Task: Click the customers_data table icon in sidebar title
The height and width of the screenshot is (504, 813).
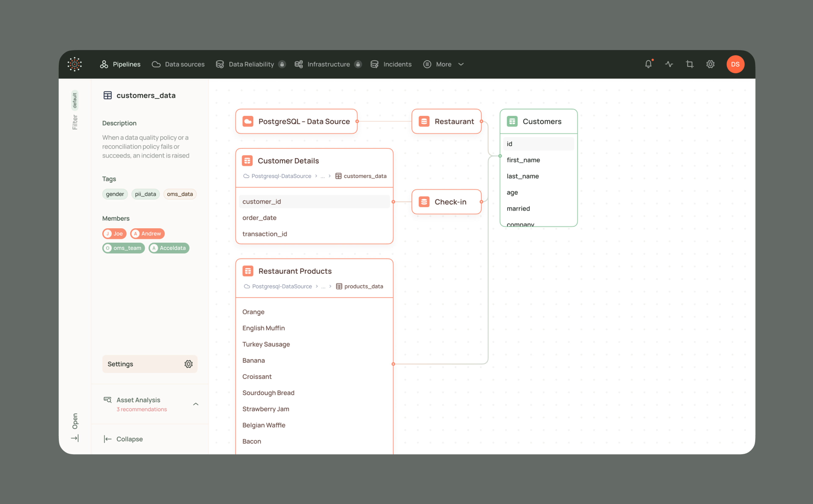Action: point(107,95)
